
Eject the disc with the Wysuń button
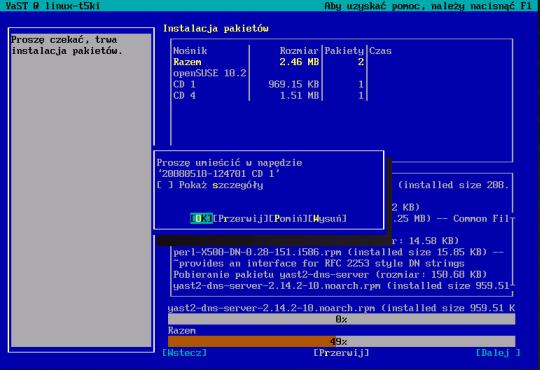[x=328, y=218]
